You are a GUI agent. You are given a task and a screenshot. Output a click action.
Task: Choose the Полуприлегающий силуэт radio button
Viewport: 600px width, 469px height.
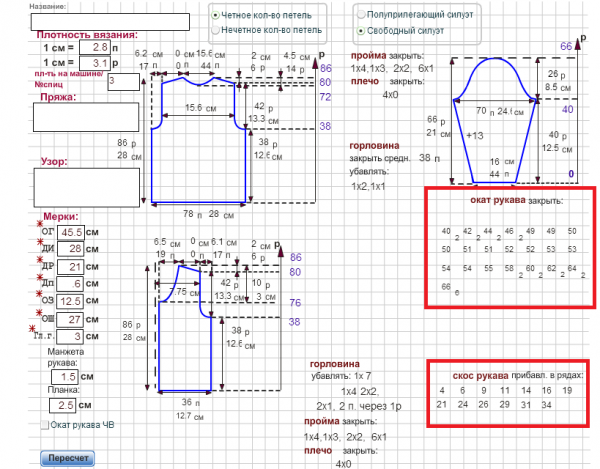[x=360, y=16]
